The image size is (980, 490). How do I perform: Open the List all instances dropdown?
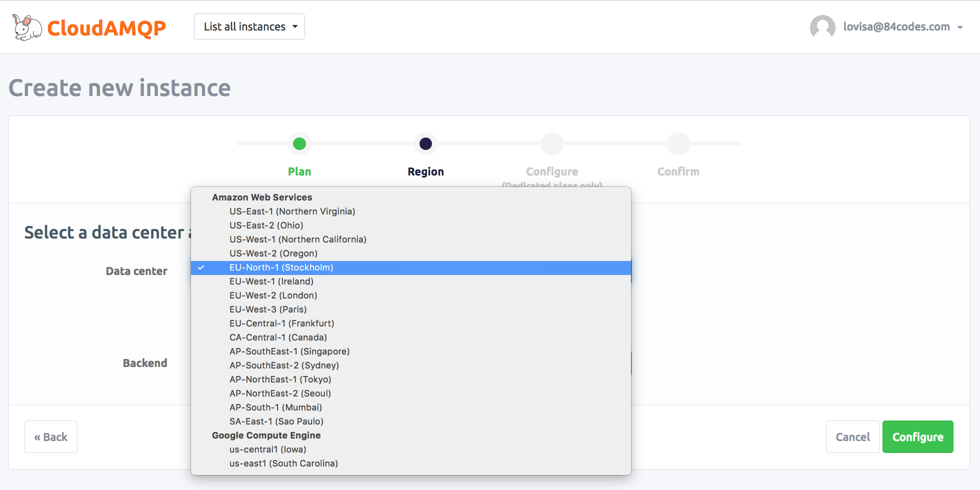point(249,27)
